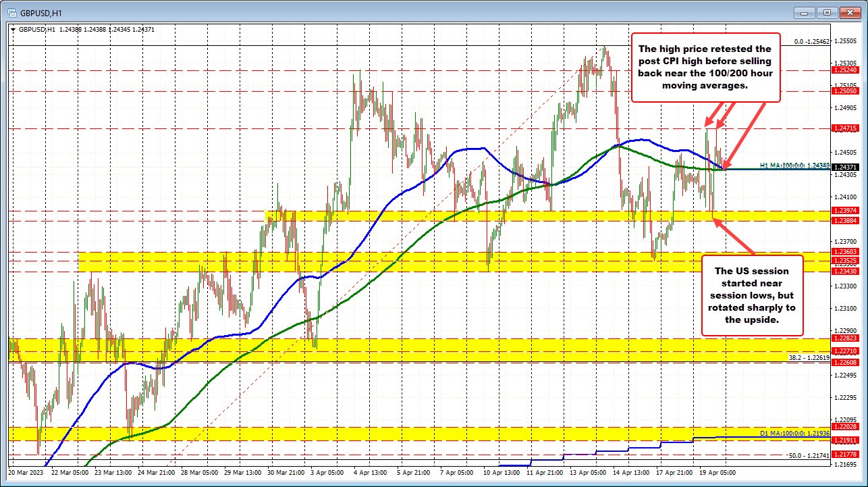Click the 23 Mar 13:00 time axis label
This screenshot has width=868, height=487.
click(113, 472)
